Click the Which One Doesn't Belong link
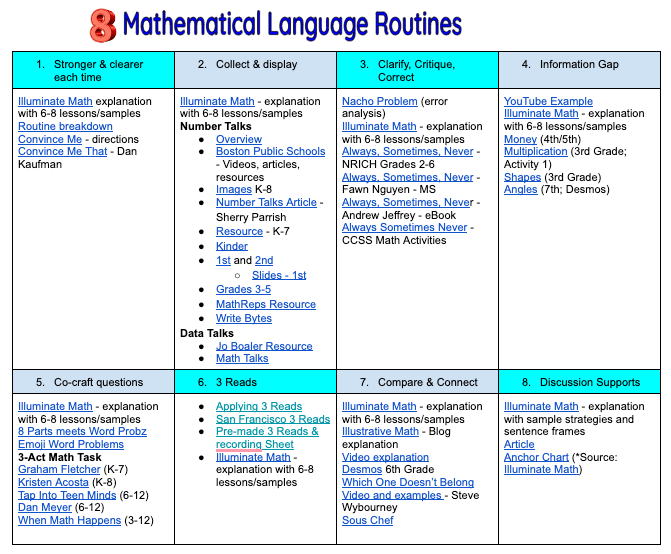This screenshot has height=554, width=671. click(408, 483)
